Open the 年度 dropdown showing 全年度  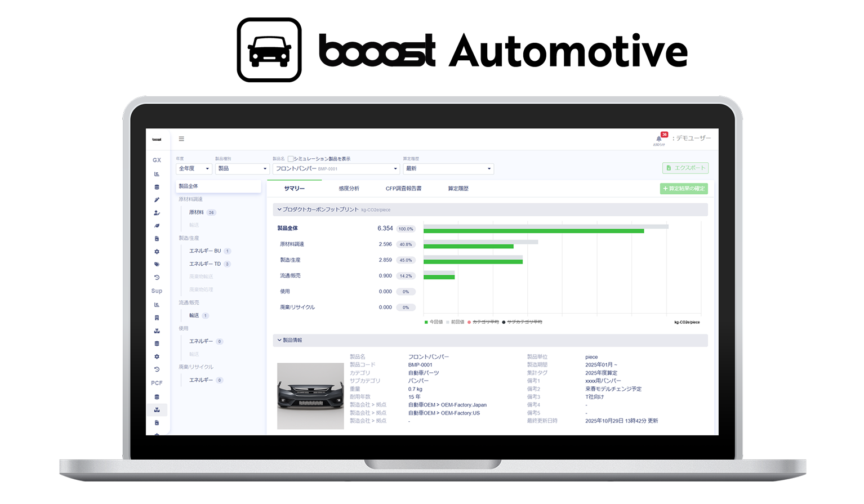click(x=193, y=168)
